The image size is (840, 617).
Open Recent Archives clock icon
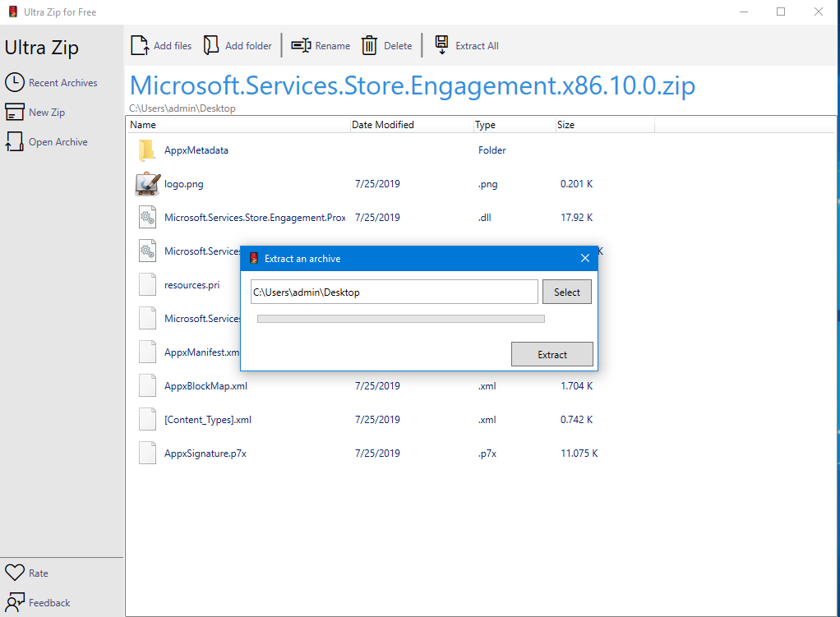coord(15,82)
